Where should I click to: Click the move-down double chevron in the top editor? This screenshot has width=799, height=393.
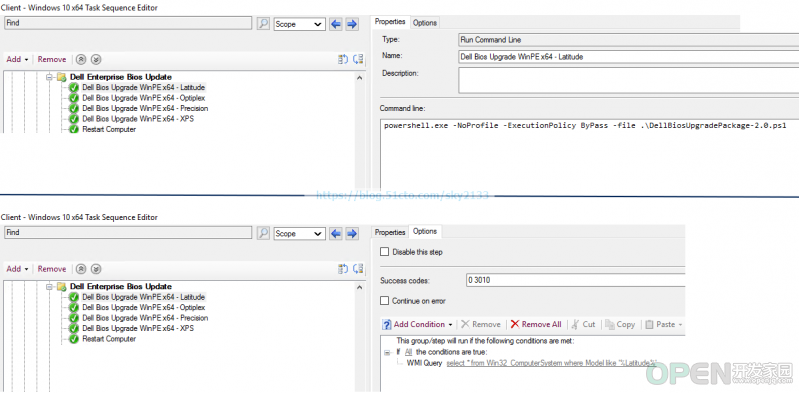coord(96,59)
